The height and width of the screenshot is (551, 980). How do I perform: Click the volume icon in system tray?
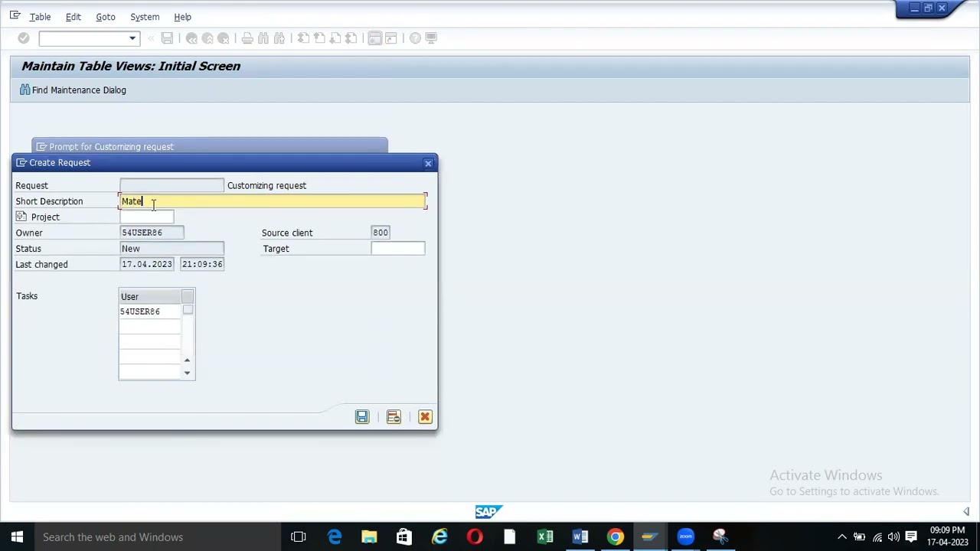893,537
